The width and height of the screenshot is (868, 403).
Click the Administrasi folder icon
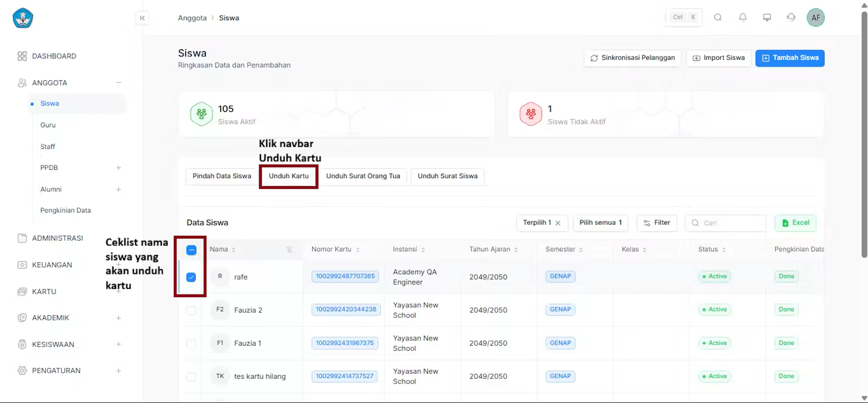click(22, 238)
